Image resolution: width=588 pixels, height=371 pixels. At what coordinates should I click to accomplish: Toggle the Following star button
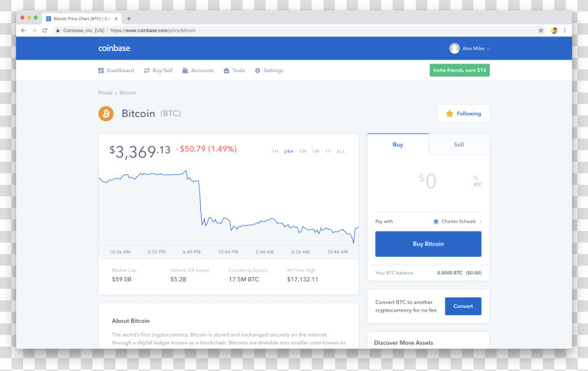tap(463, 113)
